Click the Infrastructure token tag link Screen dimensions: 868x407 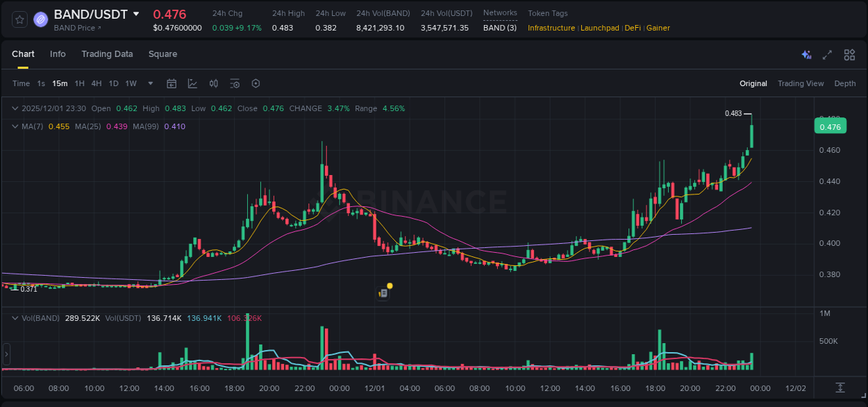pos(550,28)
